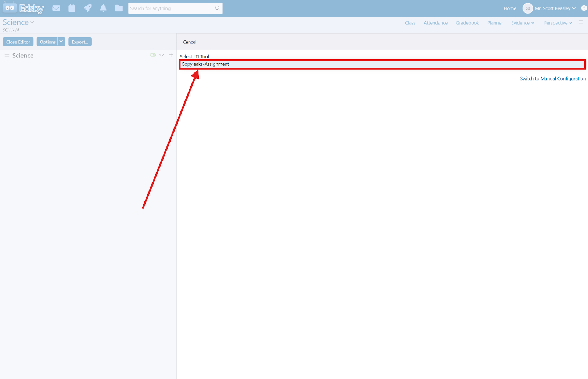588x379 pixels.
Task: Open the Gradebook tab
Action: (467, 23)
